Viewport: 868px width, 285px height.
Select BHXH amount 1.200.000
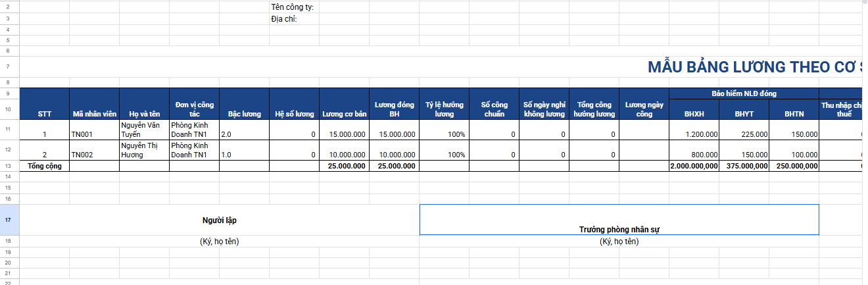click(694, 130)
